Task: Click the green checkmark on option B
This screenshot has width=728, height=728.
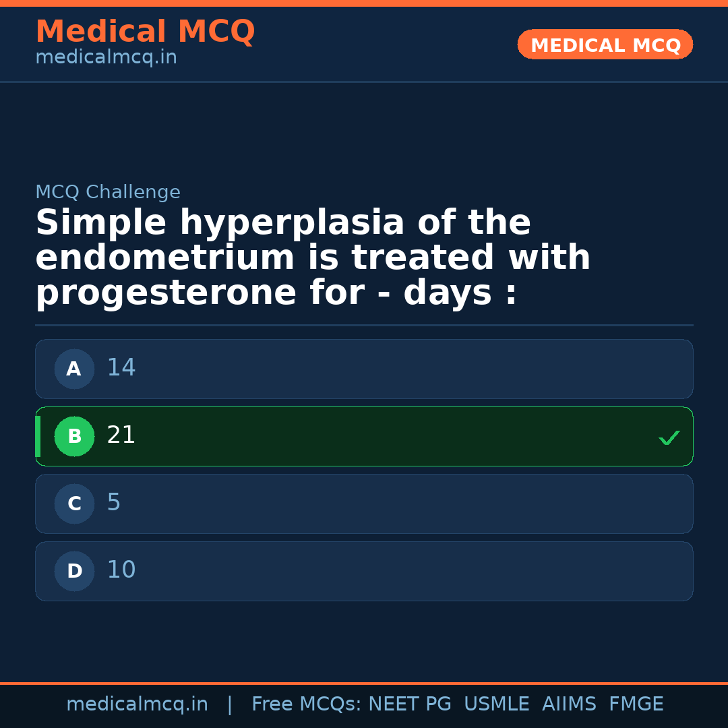Action: coord(669,437)
